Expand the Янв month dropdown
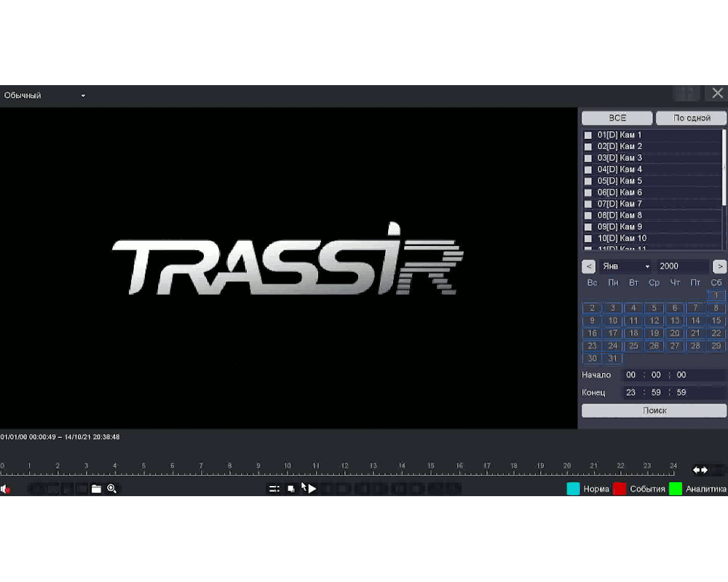The image size is (728, 582). (x=625, y=266)
